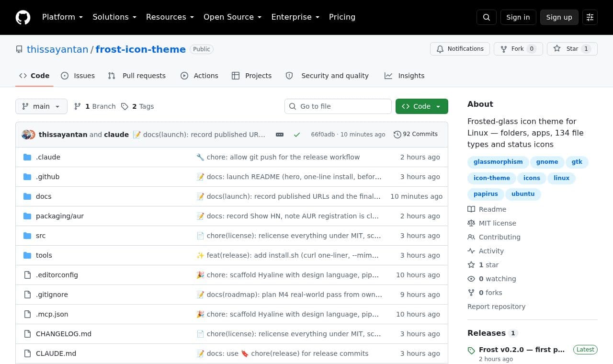View the 1 Branch link
The height and width of the screenshot is (364, 613).
pos(95,106)
